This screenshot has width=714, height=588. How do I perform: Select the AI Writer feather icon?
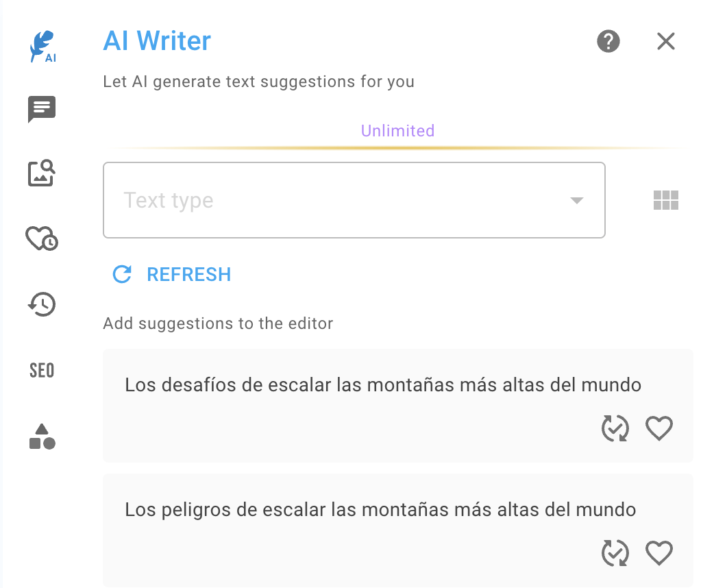click(x=41, y=43)
